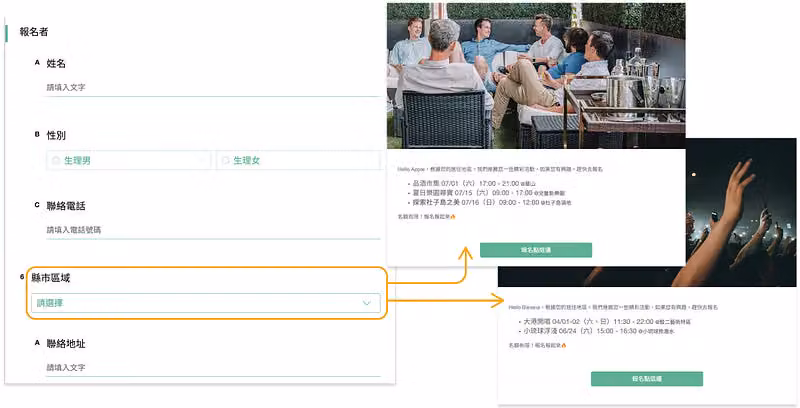Image resolution: width=800 pixels, height=408 pixels.
Task: Focus the 聯絡電話 phone number field
Action: [213, 230]
